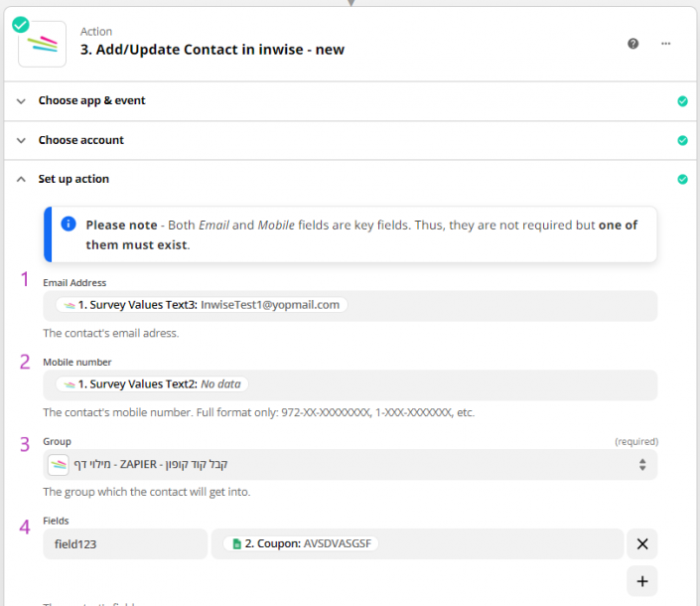Viewport: 700px width, 606px height.
Task: Click the text The contact's email adress.
Action: pos(111,333)
